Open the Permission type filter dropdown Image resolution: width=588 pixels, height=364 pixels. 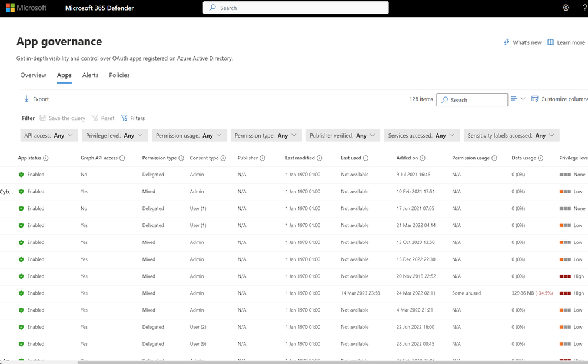click(266, 135)
